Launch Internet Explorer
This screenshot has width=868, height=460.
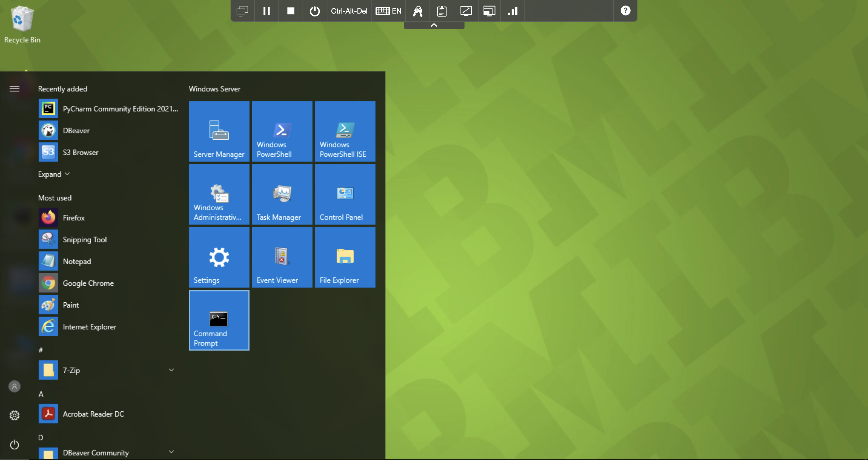pyautogui.click(x=108, y=327)
